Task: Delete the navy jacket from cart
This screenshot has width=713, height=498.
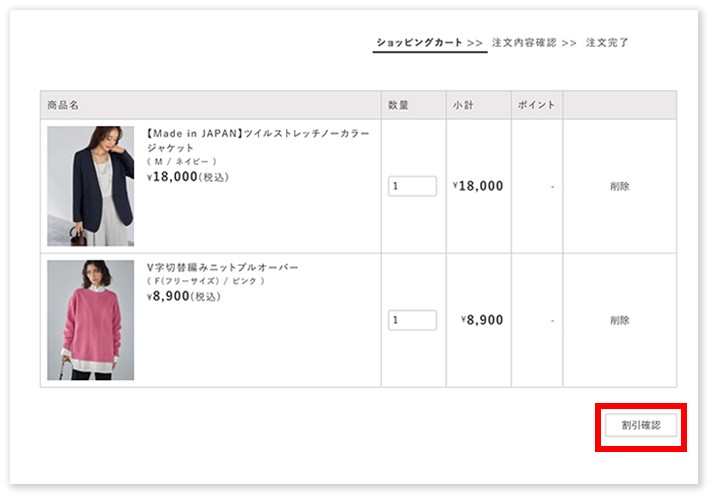Action: (x=619, y=186)
